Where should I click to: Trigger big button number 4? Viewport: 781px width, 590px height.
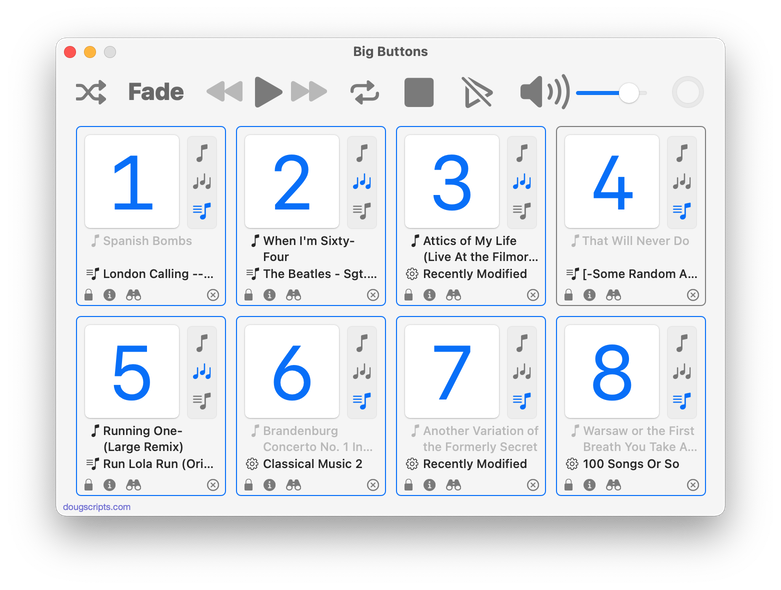point(612,182)
